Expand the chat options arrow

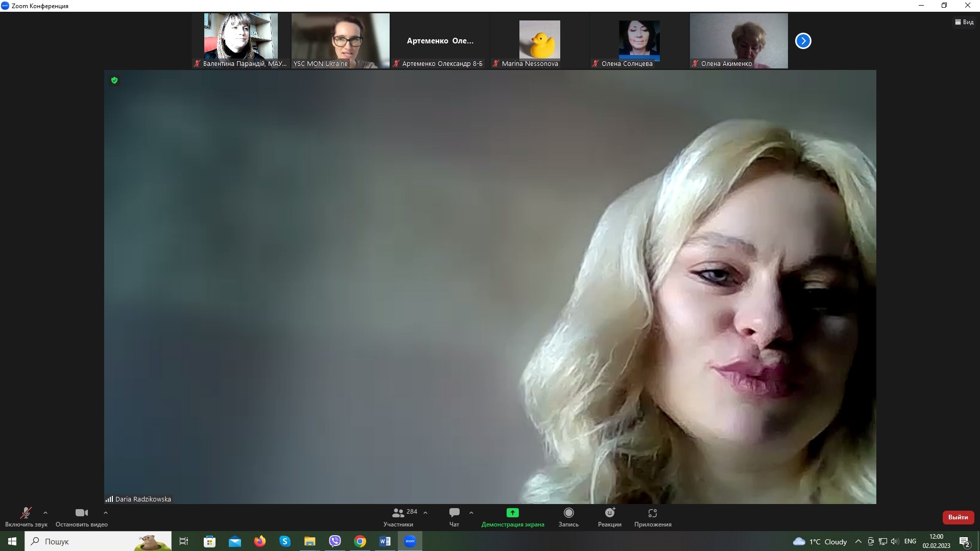[x=471, y=513]
